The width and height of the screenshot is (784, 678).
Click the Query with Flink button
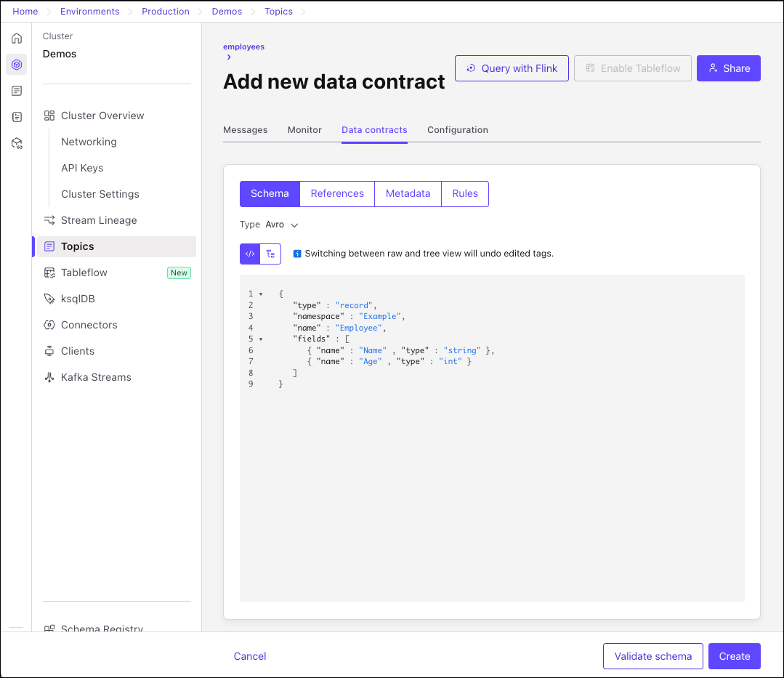point(512,68)
